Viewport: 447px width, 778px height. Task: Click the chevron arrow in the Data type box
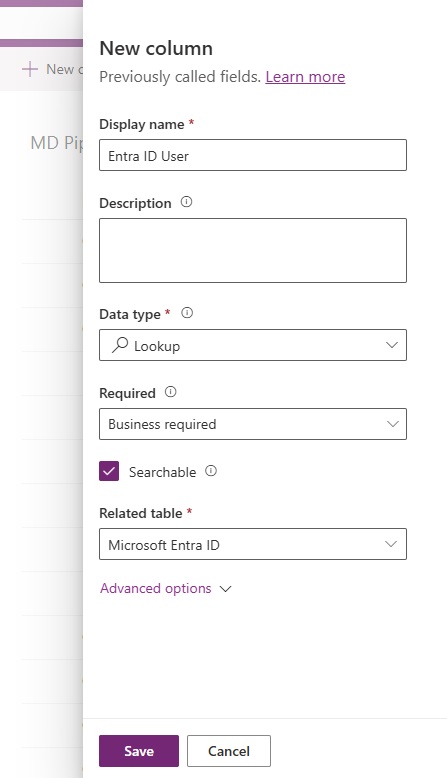pos(392,345)
